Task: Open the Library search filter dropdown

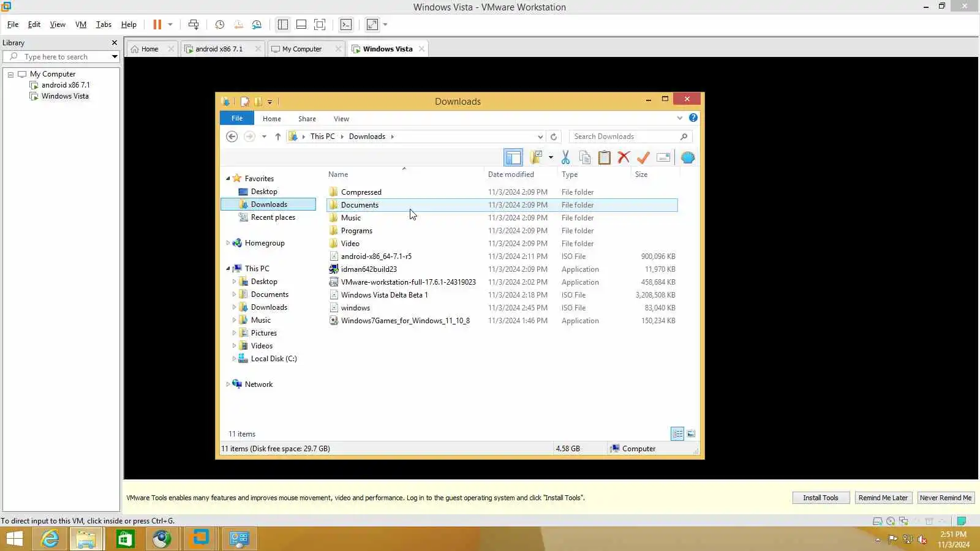Action: (x=115, y=57)
